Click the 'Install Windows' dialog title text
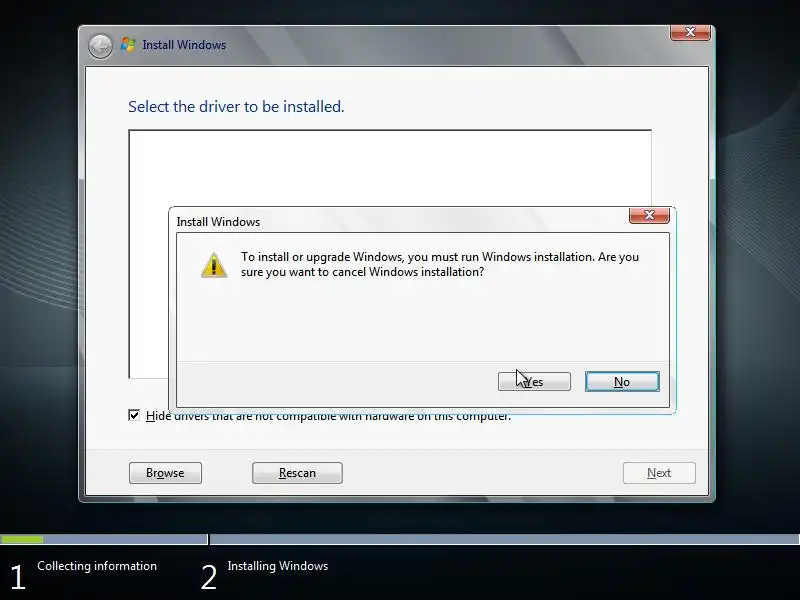 tap(218, 222)
